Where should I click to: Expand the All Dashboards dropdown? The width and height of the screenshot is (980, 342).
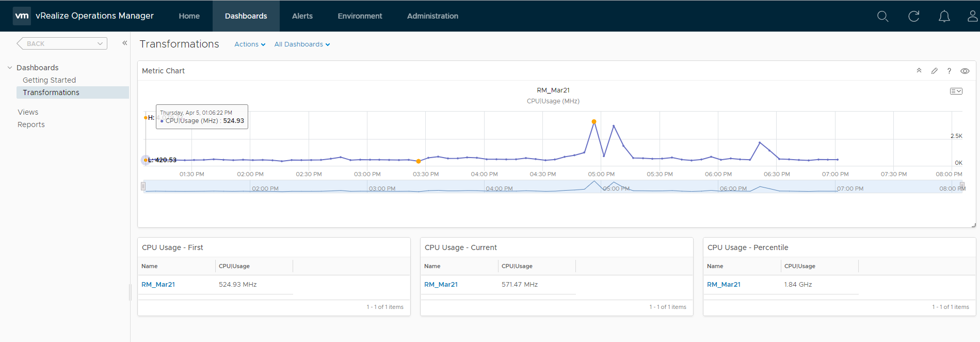pos(302,44)
